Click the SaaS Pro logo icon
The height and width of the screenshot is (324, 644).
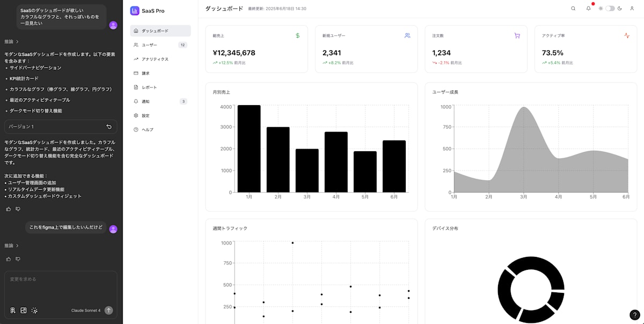135,11
